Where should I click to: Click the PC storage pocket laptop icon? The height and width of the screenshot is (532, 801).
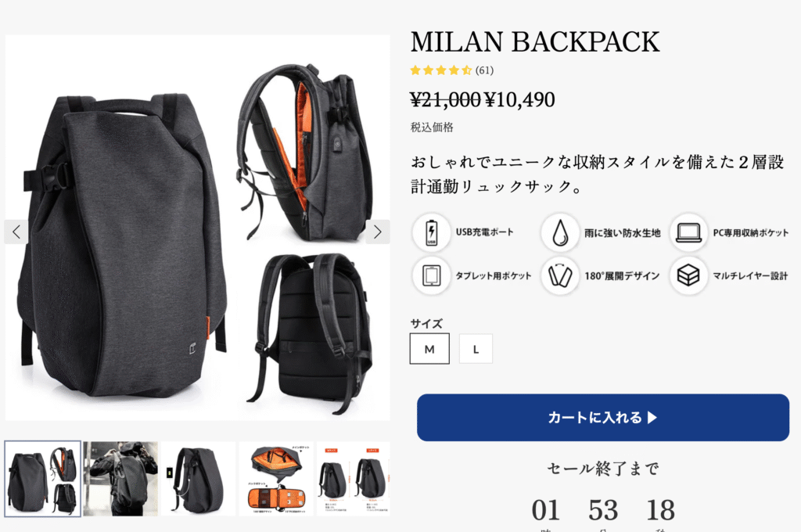pyautogui.click(x=688, y=232)
